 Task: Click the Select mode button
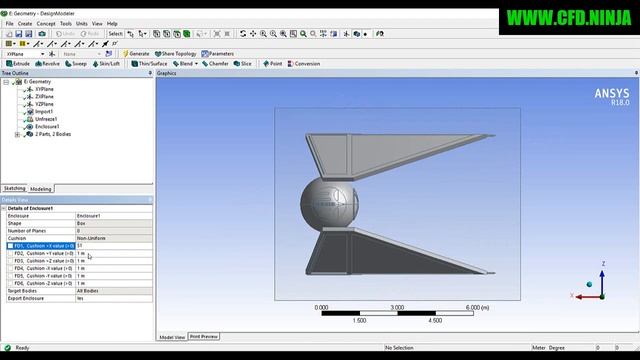click(x=115, y=34)
